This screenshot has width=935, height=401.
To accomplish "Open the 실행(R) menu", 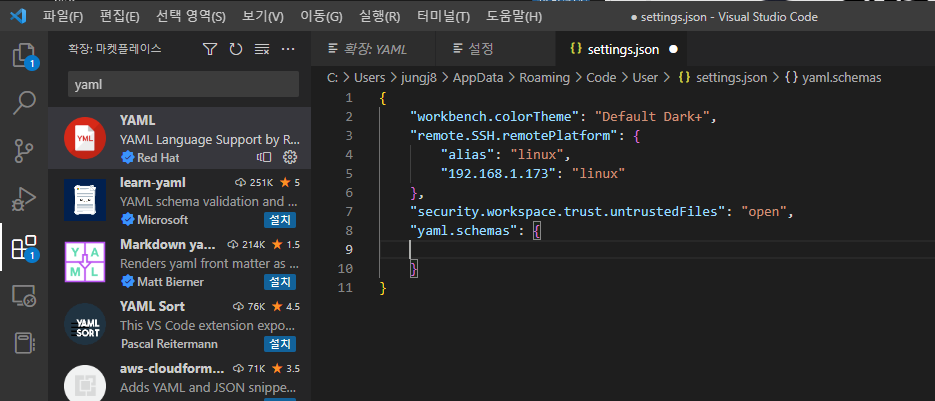I will [x=380, y=17].
